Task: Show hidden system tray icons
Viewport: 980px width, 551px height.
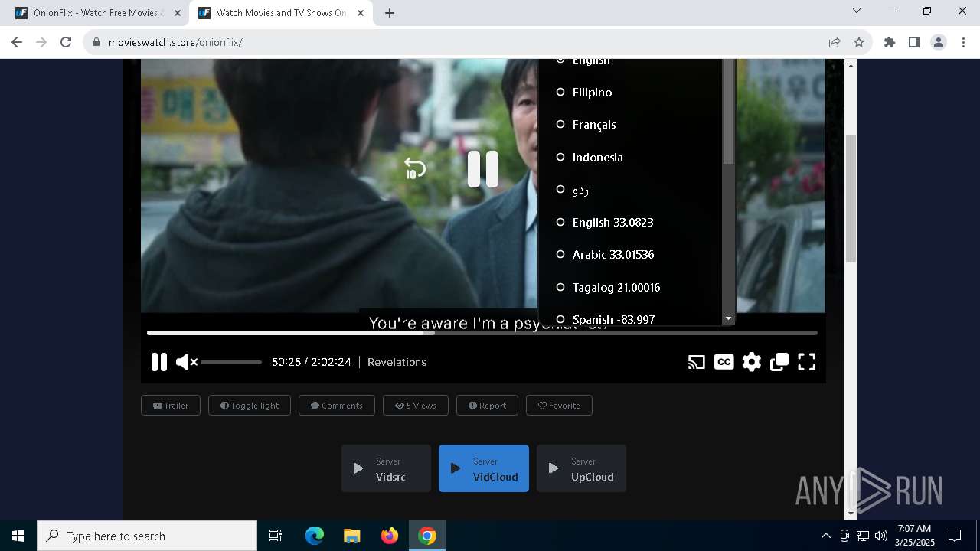Action: click(825, 536)
